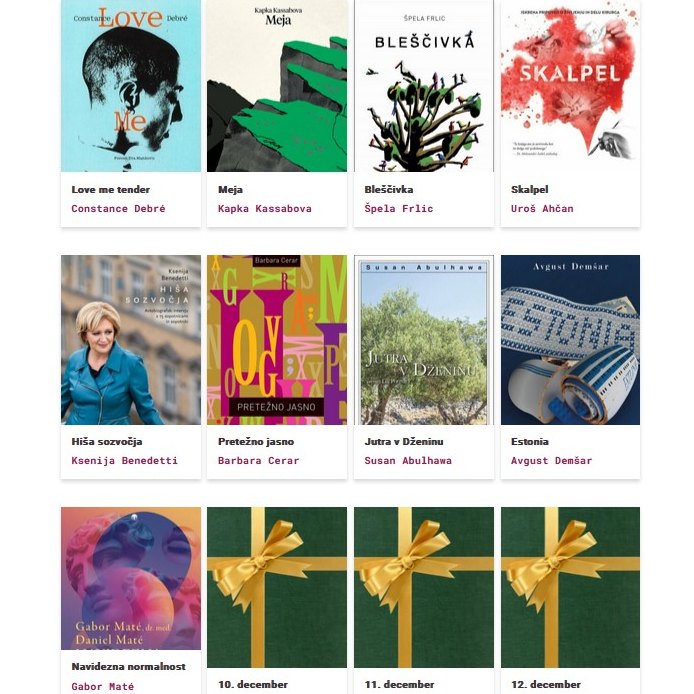The width and height of the screenshot is (694, 694).
Task: Open author link Susan Abulhawa
Action: click(408, 461)
